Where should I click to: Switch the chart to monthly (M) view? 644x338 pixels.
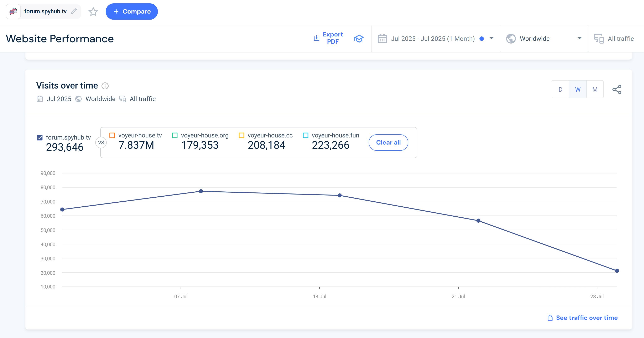595,89
